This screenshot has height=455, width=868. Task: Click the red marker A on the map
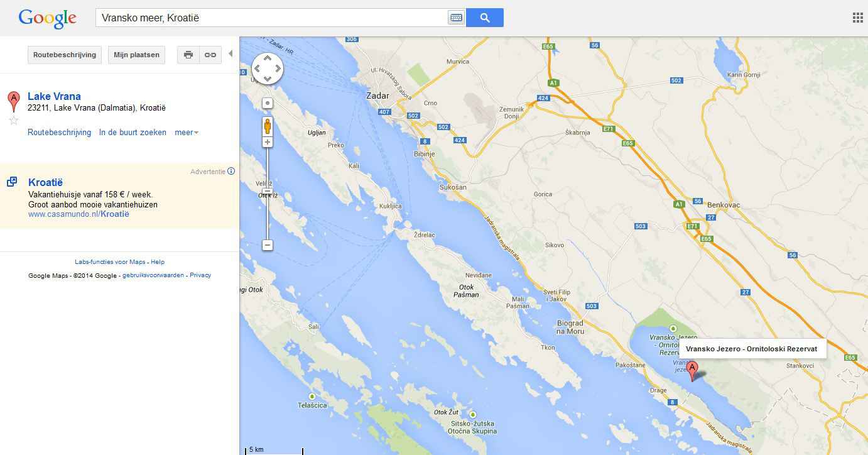coord(692,370)
